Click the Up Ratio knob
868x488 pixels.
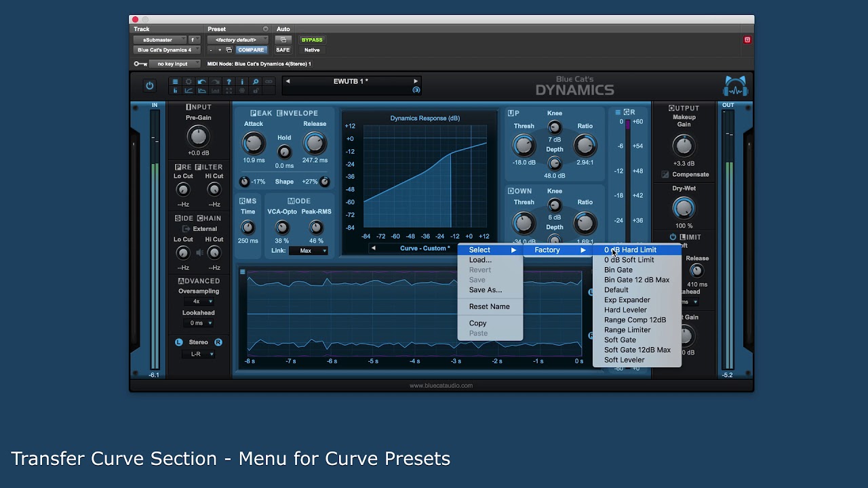[x=585, y=146]
